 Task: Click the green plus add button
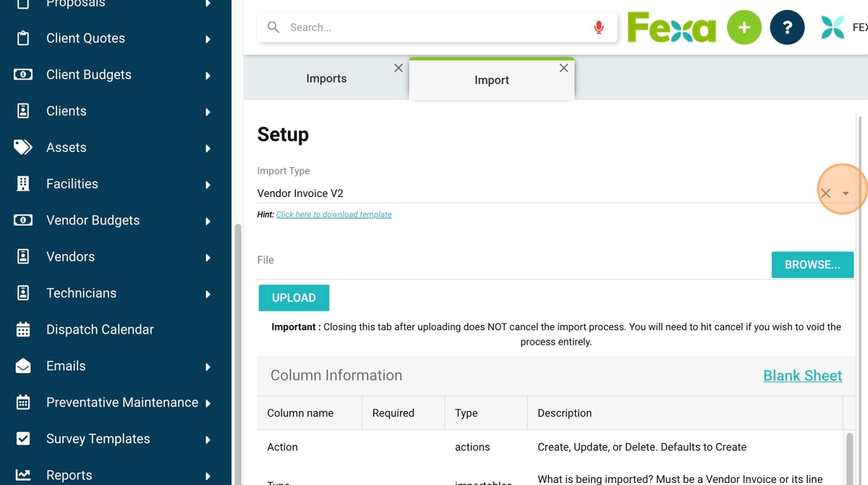(x=744, y=28)
